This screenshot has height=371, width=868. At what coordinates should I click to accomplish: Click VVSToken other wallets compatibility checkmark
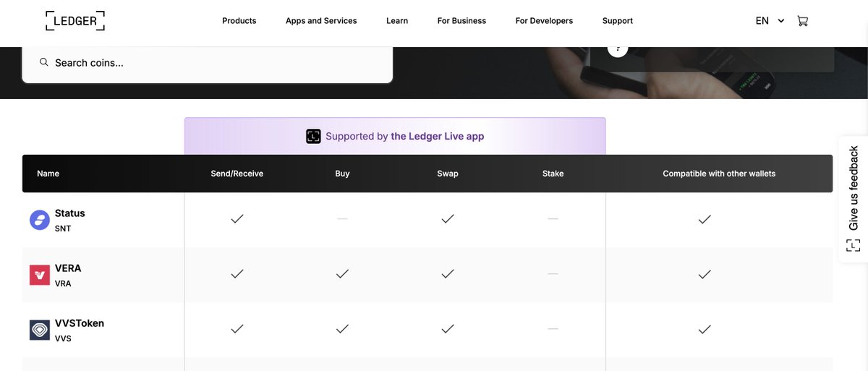(x=705, y=328)
